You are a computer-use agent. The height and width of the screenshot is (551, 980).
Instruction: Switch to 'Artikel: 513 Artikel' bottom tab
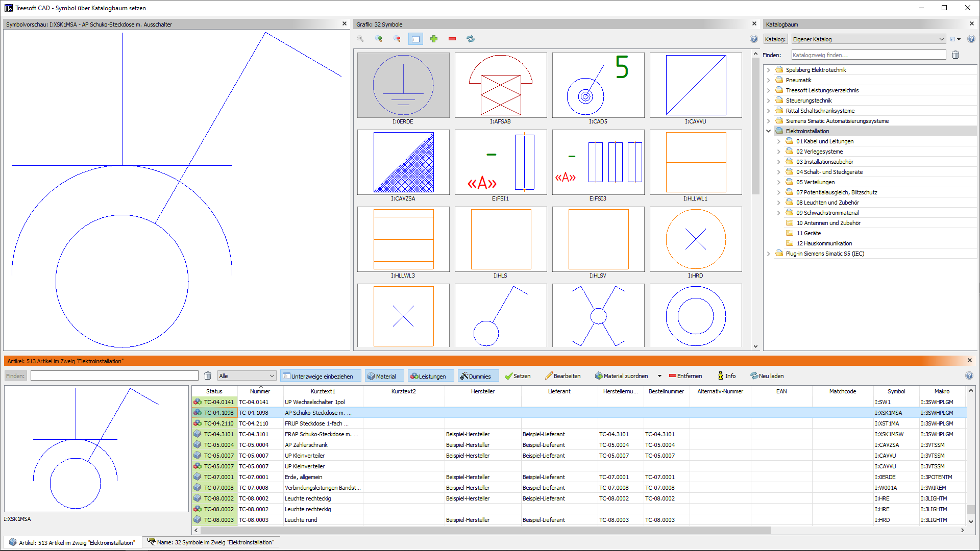[72, 542]
